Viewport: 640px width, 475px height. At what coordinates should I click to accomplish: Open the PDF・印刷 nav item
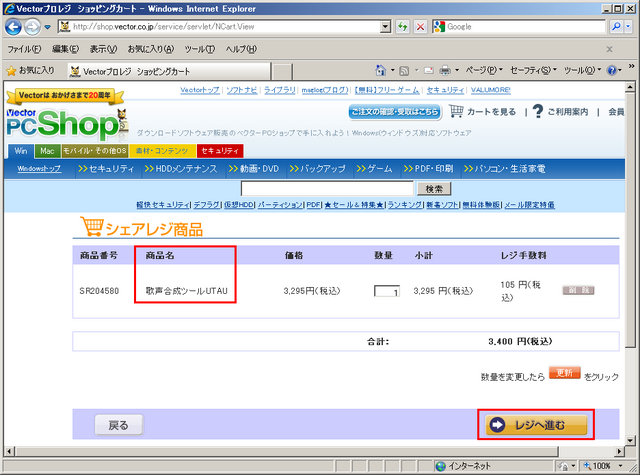point(428,169)
